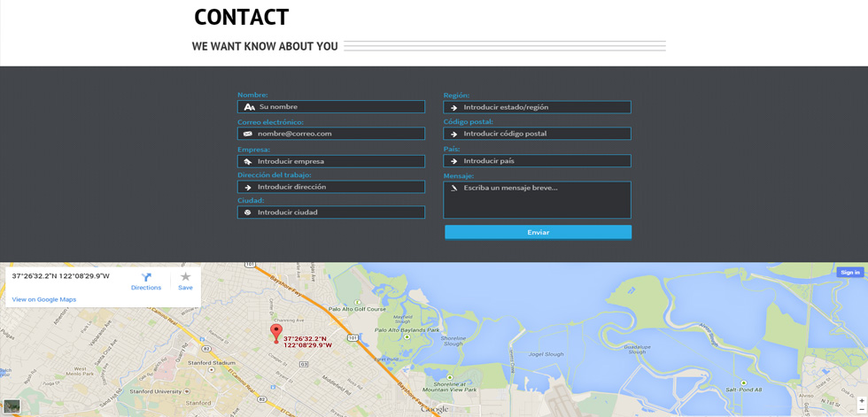Screen dimensions: 868x417
Task: Click the arrow icon in Región field
Action: pos(453,107)
